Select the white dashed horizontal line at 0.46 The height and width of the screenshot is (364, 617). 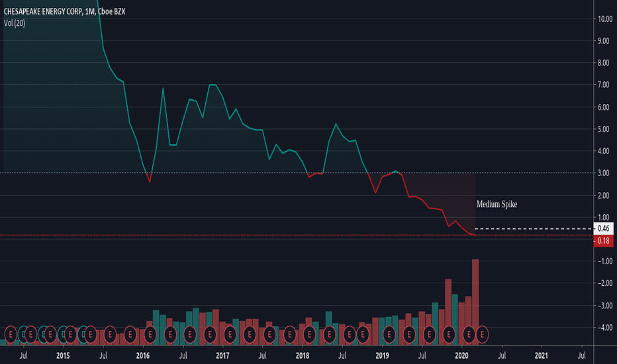533,228
